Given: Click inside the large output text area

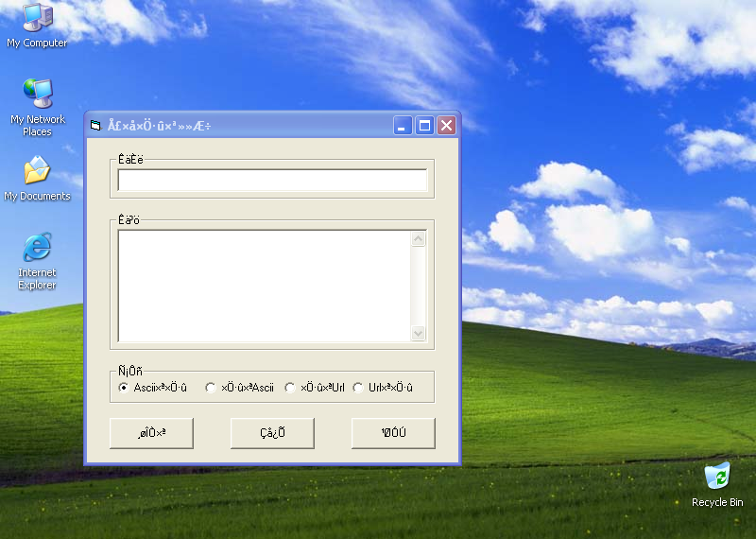Looking at the screenshot, I should [265, 286].
